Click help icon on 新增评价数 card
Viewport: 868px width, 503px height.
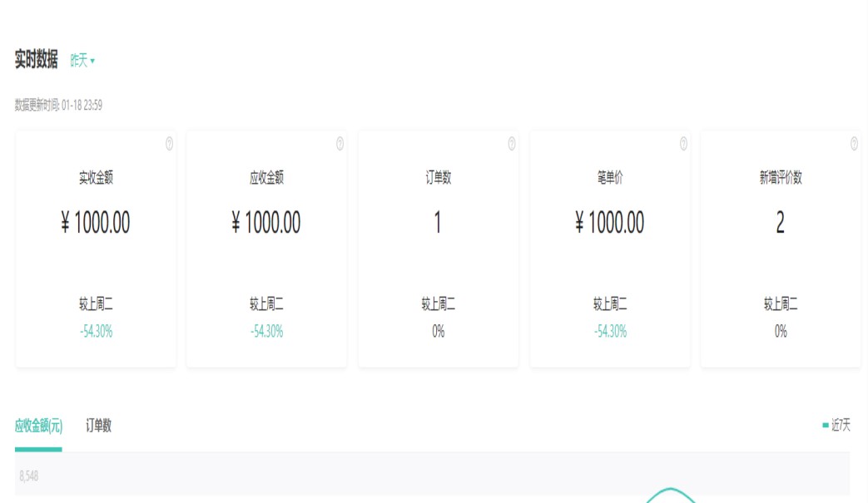pos(854,144)
